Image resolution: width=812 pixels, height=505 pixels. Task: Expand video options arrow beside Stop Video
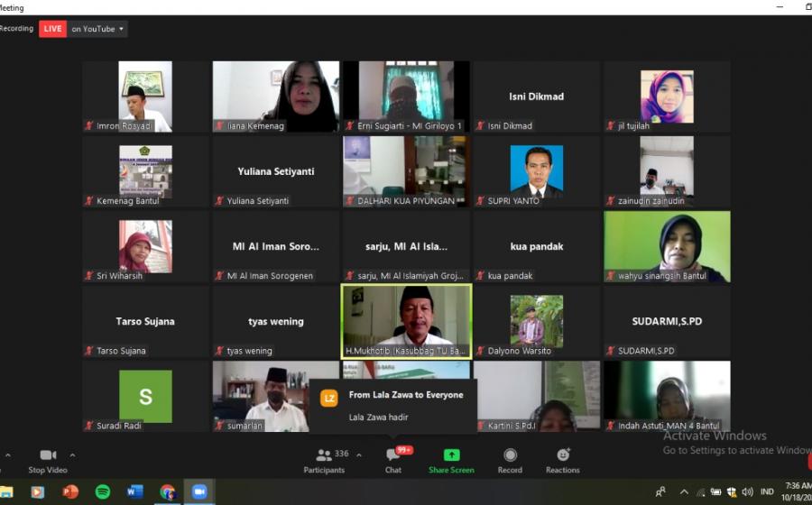pyautogui.click(x=72, y=455)
